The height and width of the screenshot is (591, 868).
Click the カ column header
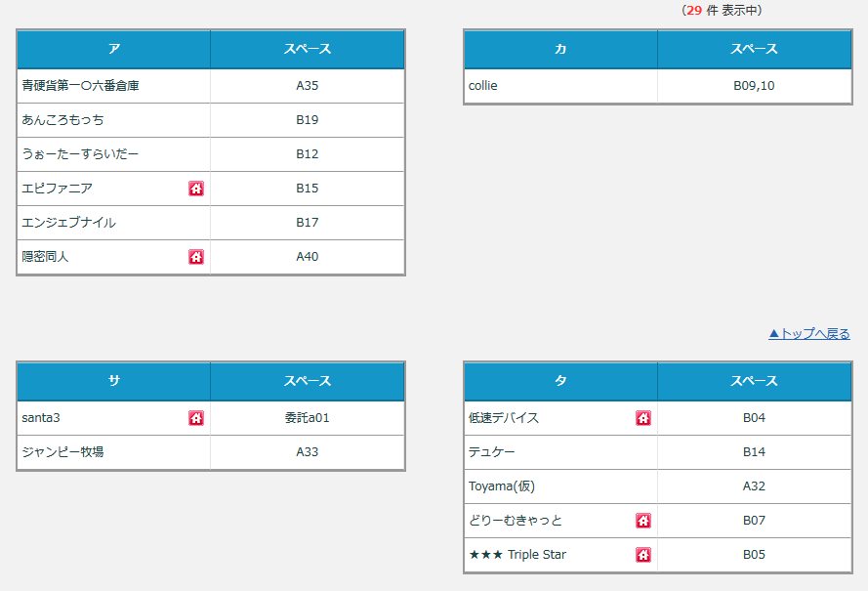click(x=560, y=49)
